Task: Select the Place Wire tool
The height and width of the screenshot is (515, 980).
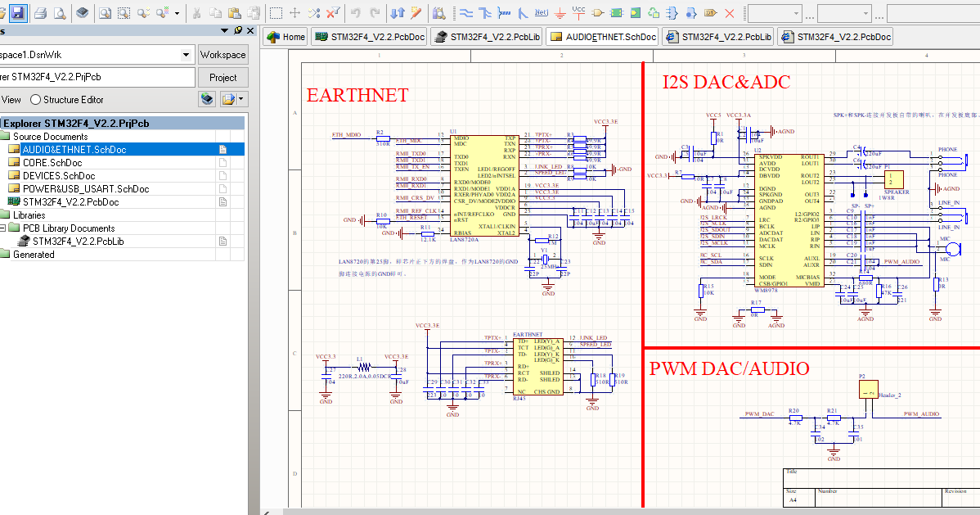Action: pos(466,12)
